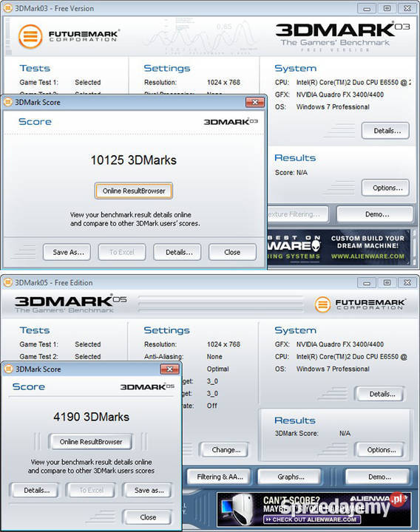Click 3DMark05 title bar app icon

pos(8,282)
